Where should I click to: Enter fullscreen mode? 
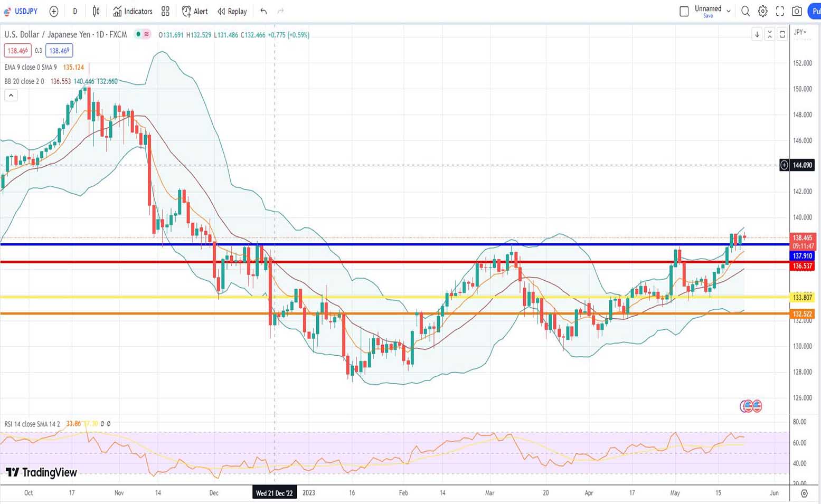click(780, 11)
